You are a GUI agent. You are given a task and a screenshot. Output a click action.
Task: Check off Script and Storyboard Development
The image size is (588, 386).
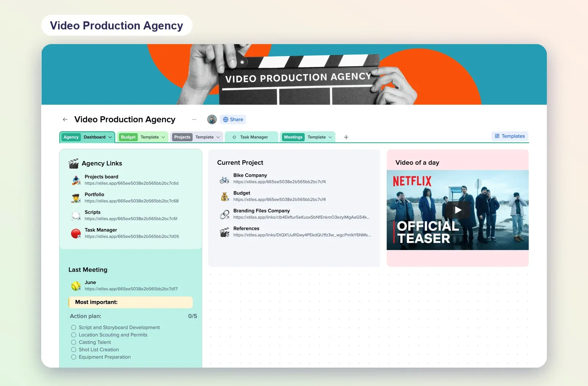pyautogui.click(x=73, y=328)
